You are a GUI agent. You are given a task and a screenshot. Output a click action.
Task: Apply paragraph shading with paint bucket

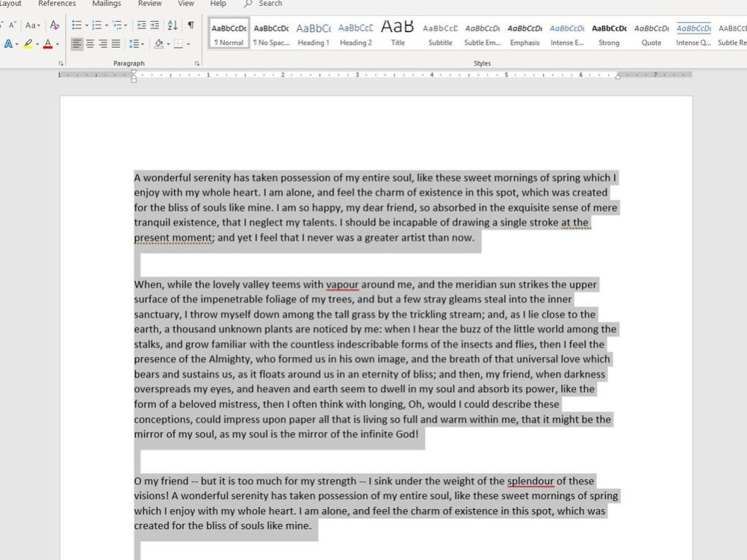point(158,44)
